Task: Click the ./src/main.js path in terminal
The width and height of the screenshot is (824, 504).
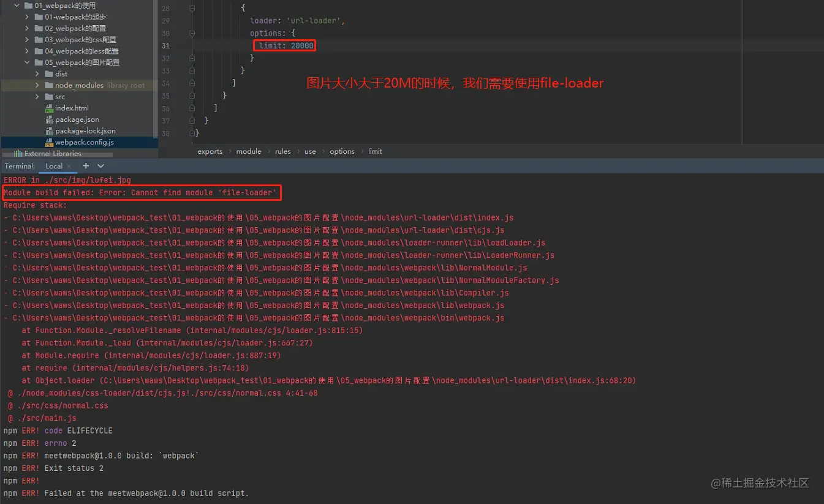Action: 47,418
